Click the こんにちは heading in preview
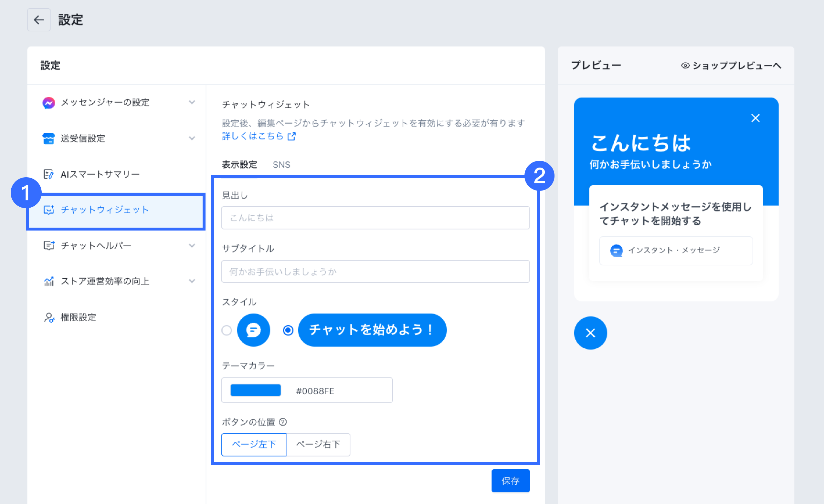The width and height of the screenshot is (824, 504). pyautogui.click(x=641, y=143)
